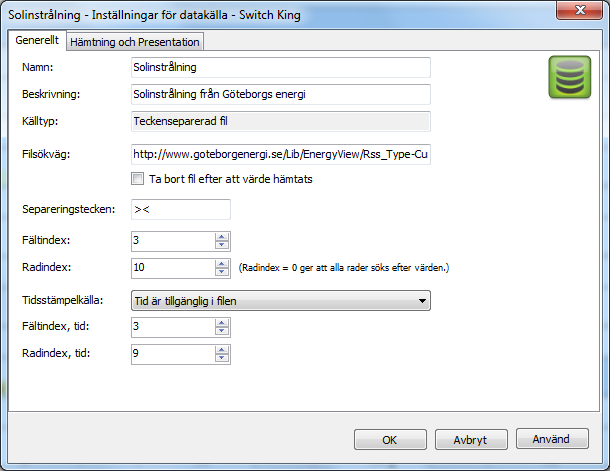Screen dimensions: 610x471
Task: Click the Filsökväg URL field
Action: (x=281, y=154)
